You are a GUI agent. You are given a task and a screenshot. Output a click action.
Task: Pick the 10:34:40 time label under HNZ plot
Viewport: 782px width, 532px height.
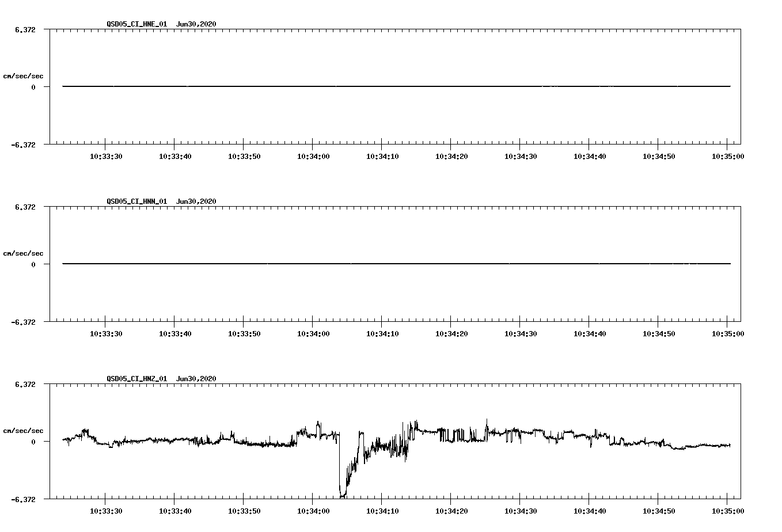pyautogui.click(x=590, y=511)
